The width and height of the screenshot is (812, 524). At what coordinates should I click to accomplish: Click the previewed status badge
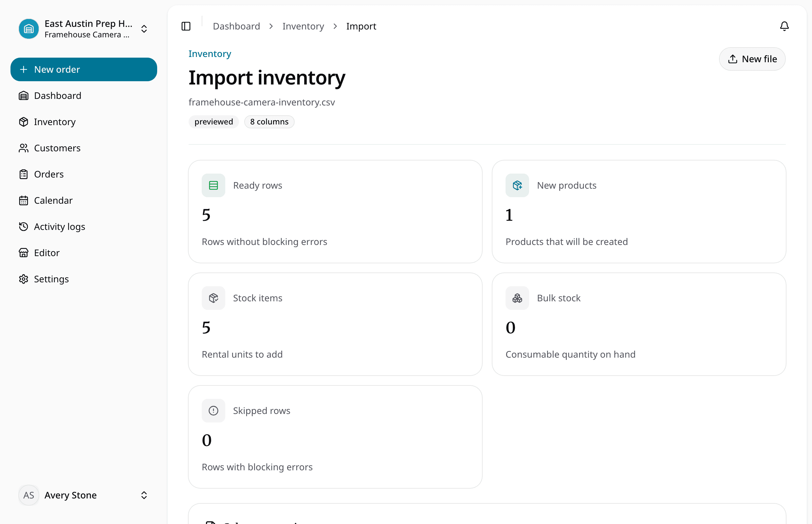pos(213,122)
